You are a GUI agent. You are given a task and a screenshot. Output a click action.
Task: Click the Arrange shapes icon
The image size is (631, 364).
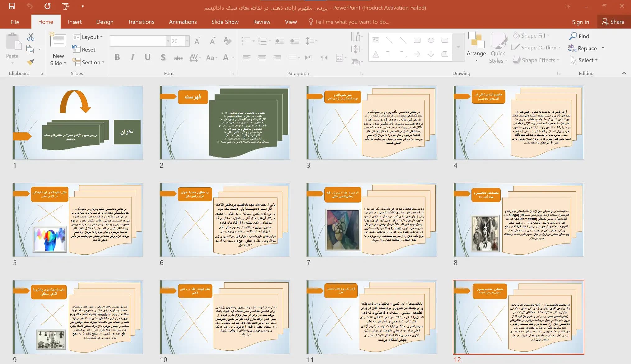[476, 40]
